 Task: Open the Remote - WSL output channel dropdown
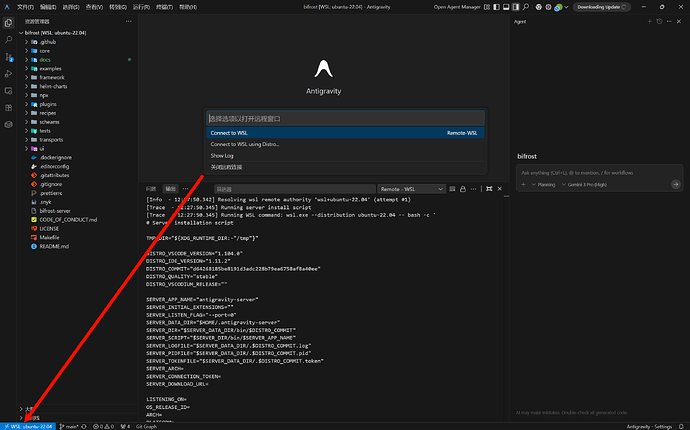click(x=411, y=189)
